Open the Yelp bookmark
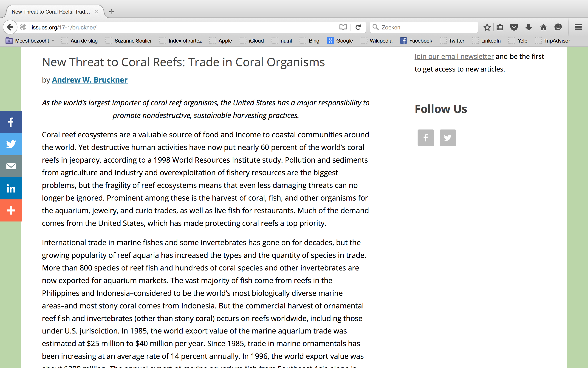This screenshot has height=368, width=588. coord(518,41)
